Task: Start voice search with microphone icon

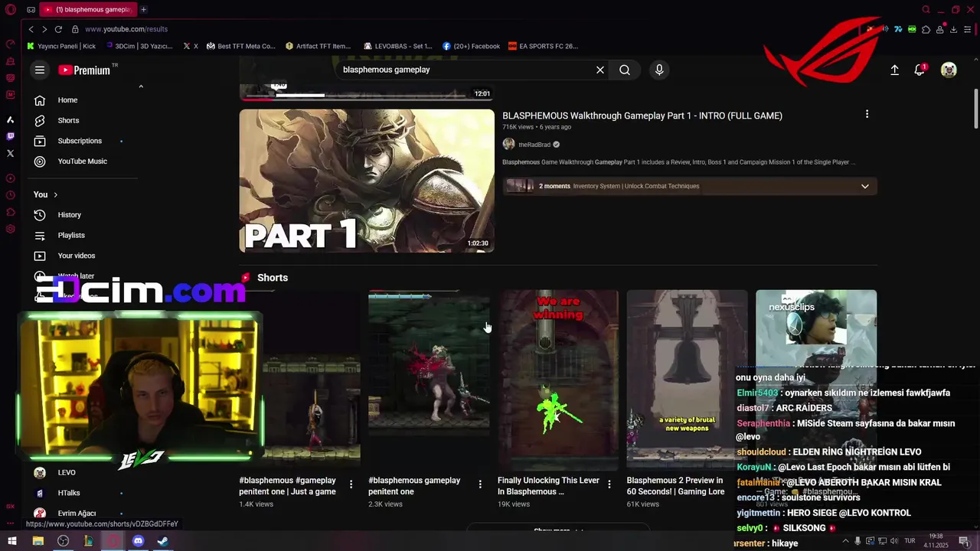Action: click(659, 70)
